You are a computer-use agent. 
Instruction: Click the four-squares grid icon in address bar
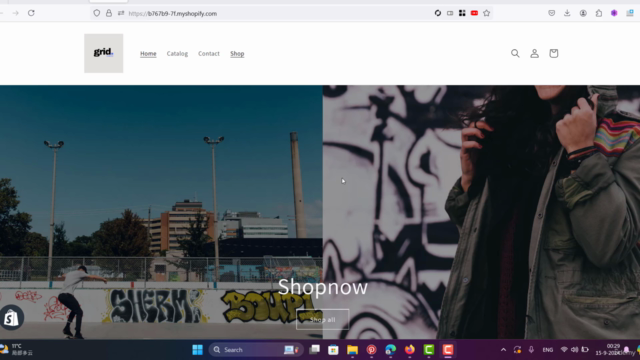462,13
